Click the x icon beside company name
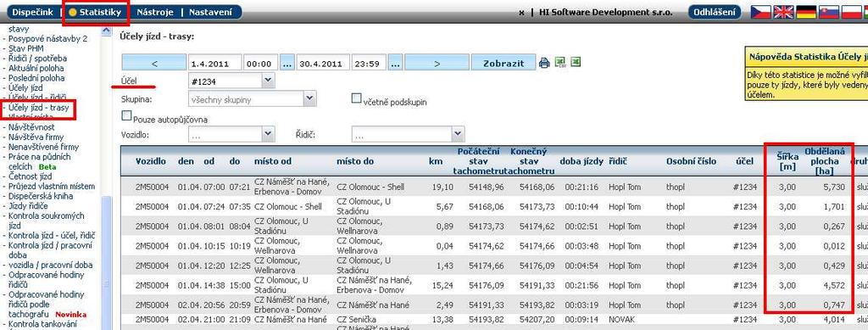Image resolution: width=868 pixels, height=330 pixels. 521,12
